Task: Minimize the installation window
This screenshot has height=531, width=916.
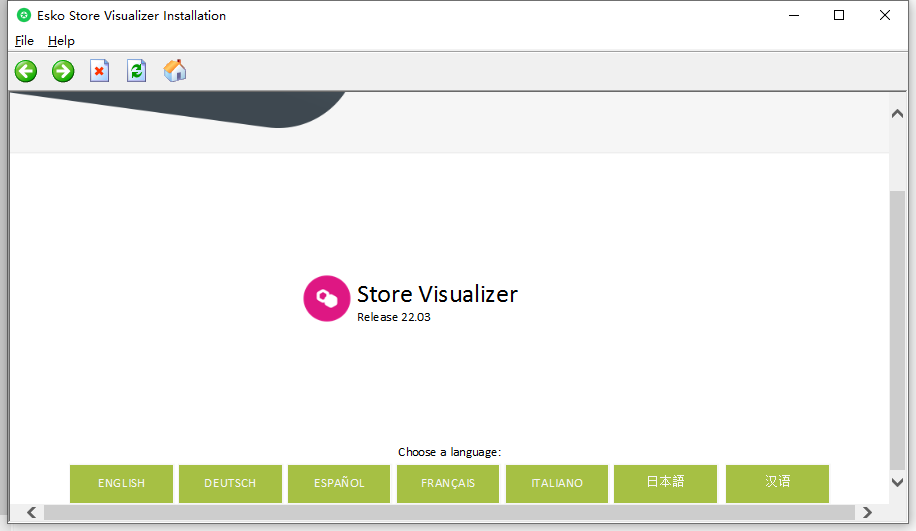Action: tap(793, 16)
